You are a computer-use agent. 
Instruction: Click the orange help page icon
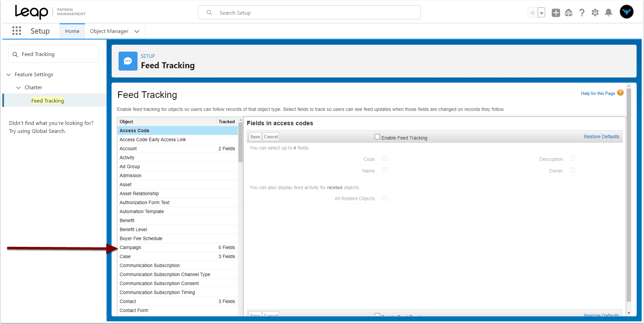tap(620, 93)
